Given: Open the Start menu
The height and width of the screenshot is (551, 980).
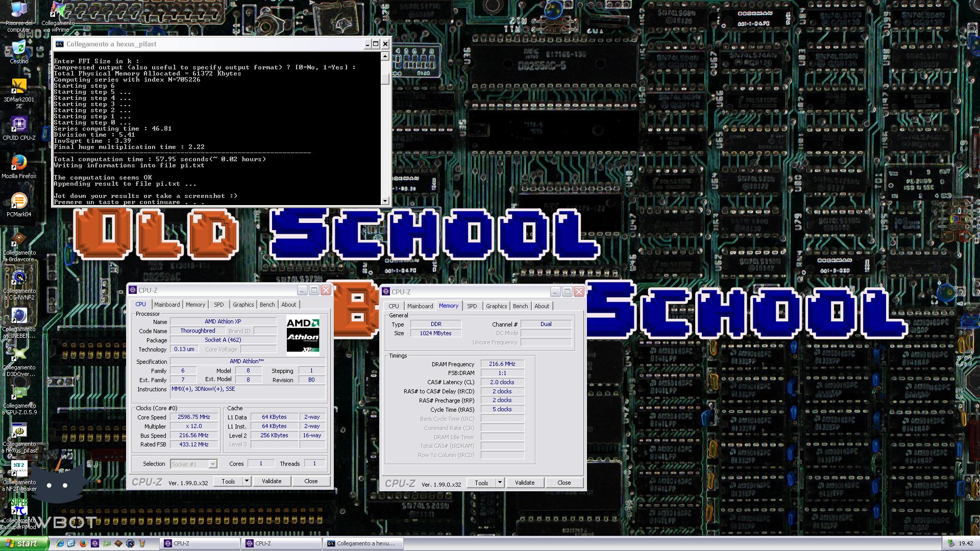Looking at the screenshot, I should 24,543.
